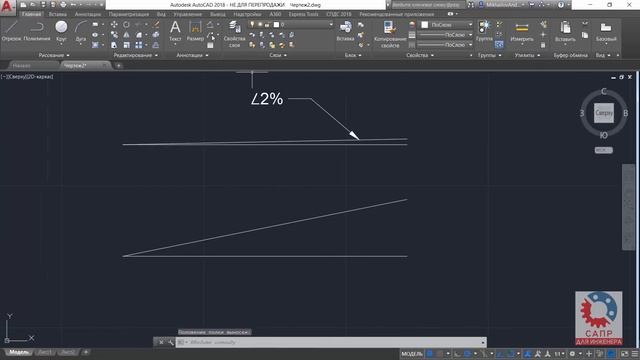Open the Параметризация ribbon tab
The height and width of the screenshot is (360, 640).
pos(129,14)
